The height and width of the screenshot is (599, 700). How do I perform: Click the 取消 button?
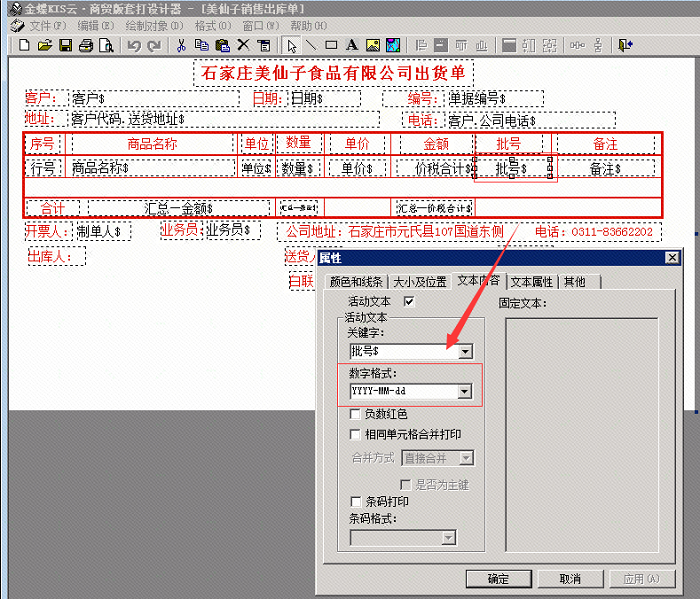click(x=569, y=578)
